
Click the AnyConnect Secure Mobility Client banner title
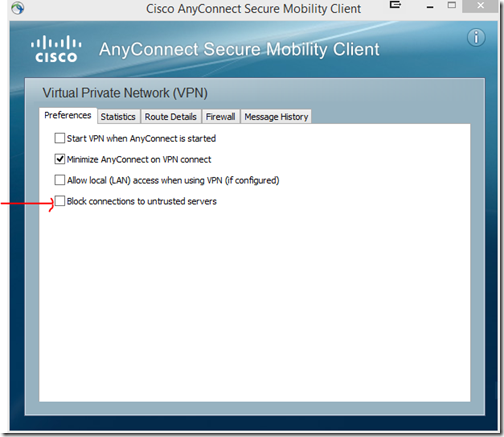point(239,49)
